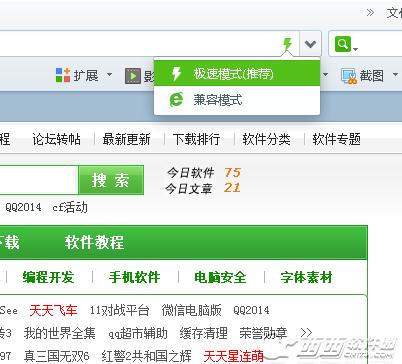Click the >> more links arrow after 荣誉勋章
402x364 pixels.
click(306, 332)
